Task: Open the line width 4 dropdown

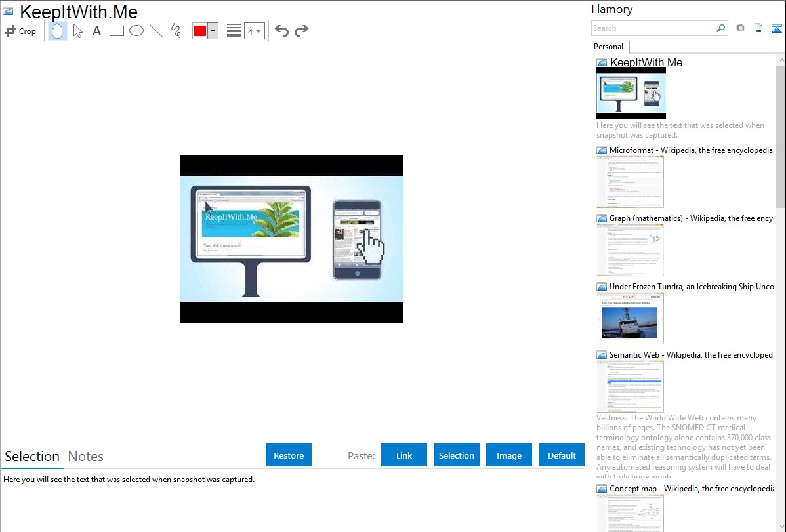Action: point(254,31)
